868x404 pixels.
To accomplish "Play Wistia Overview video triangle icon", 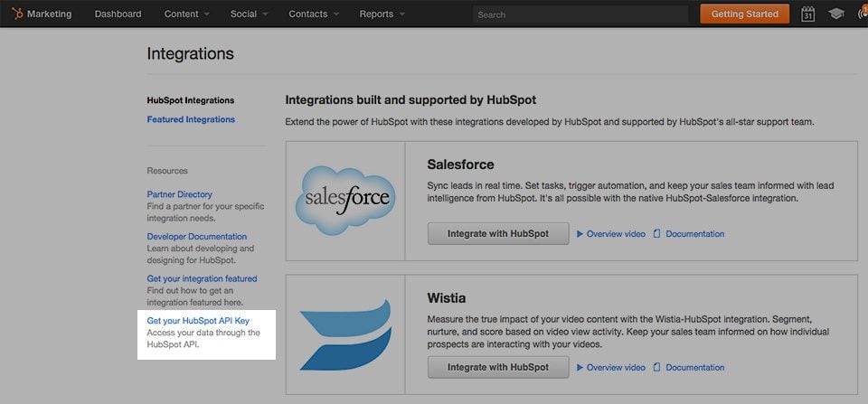I will [x=580, y=368].
